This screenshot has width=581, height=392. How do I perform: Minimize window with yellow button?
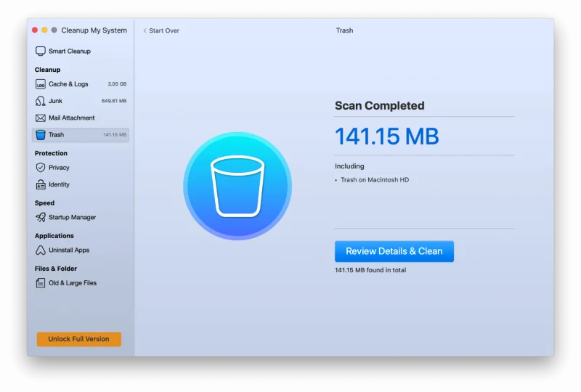(44, 30)
